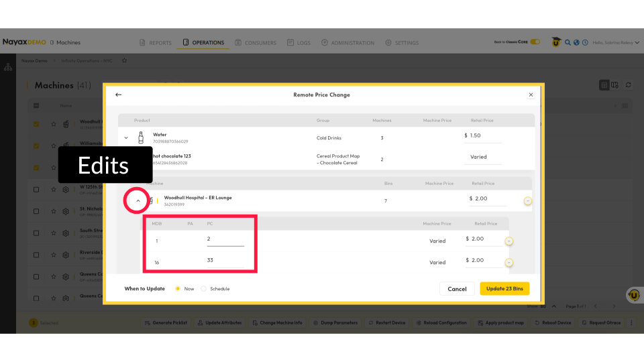Click the globe icon in top bar

(x=576, y=42)
